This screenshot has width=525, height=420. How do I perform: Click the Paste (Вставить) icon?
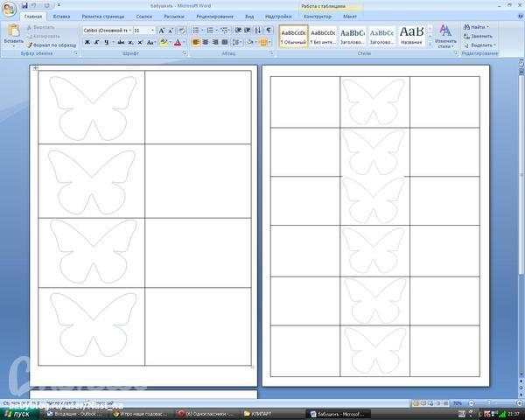pyautogui.click(x=13, y=34)
